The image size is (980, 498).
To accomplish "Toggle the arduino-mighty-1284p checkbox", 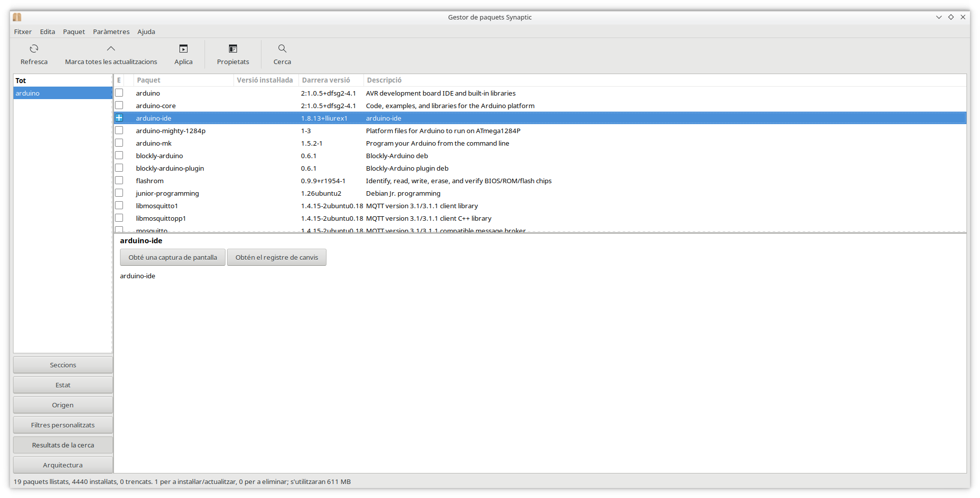I will coord(119,131).
